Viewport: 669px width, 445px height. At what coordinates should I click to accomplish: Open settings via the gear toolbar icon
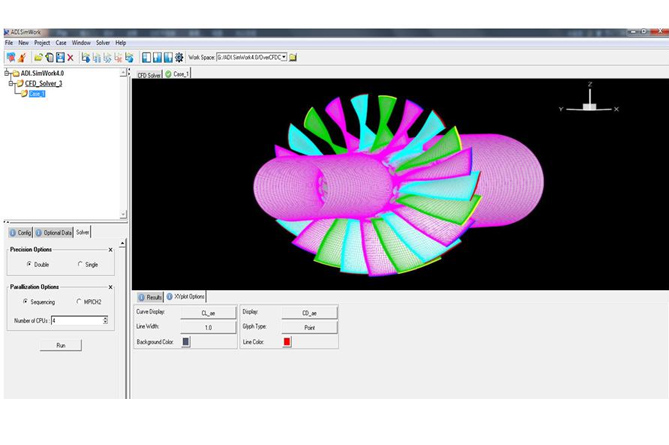pyautogui.click(x=179, y=58)
